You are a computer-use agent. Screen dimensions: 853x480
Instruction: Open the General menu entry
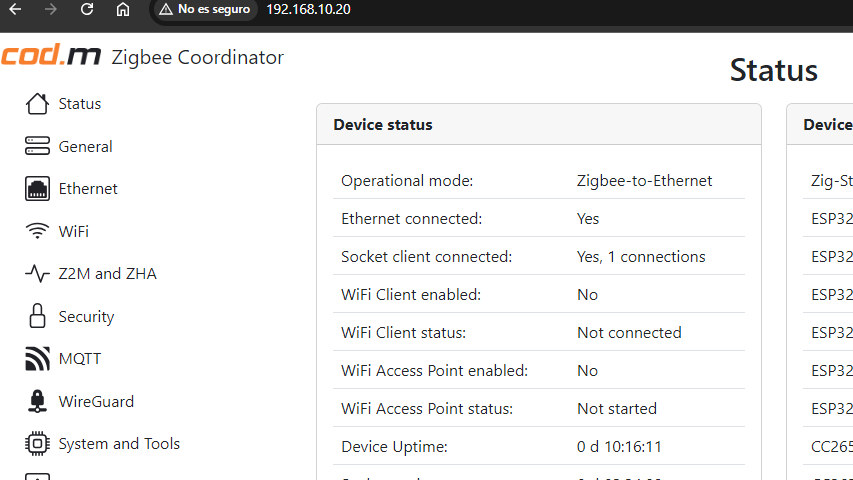pyautogui.click(x=85, y=146)
